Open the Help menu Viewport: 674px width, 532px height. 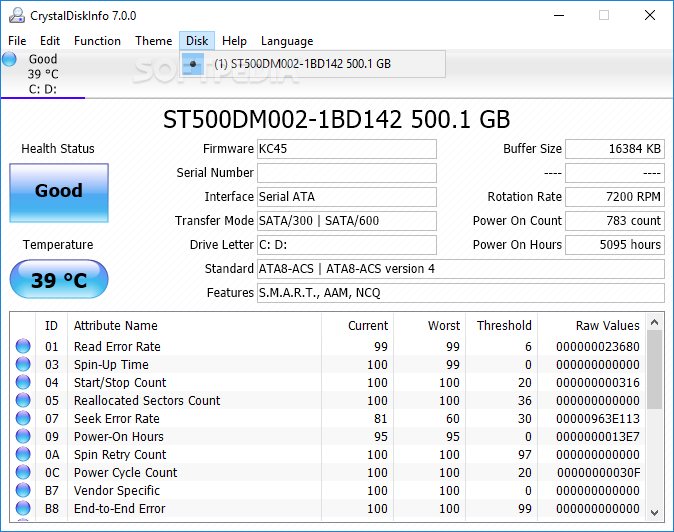click(x=234, y=41)
